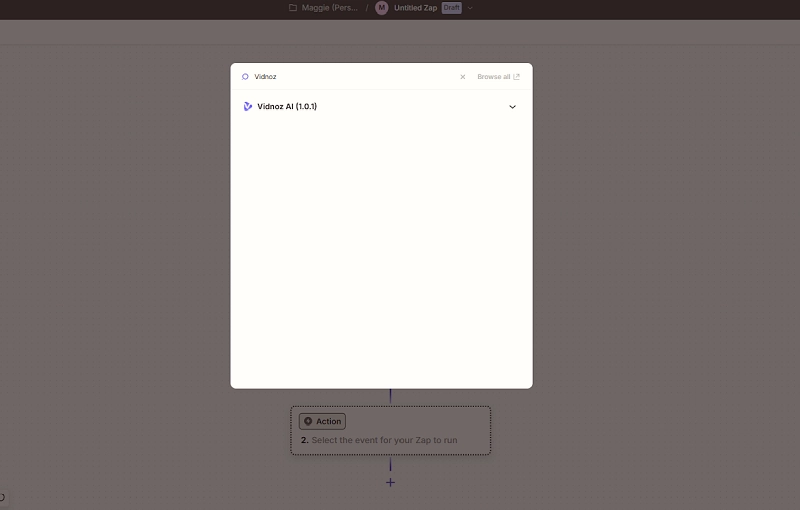Click the Action button on step 2
The image size is (800, 510).
[x=322, y=421]
